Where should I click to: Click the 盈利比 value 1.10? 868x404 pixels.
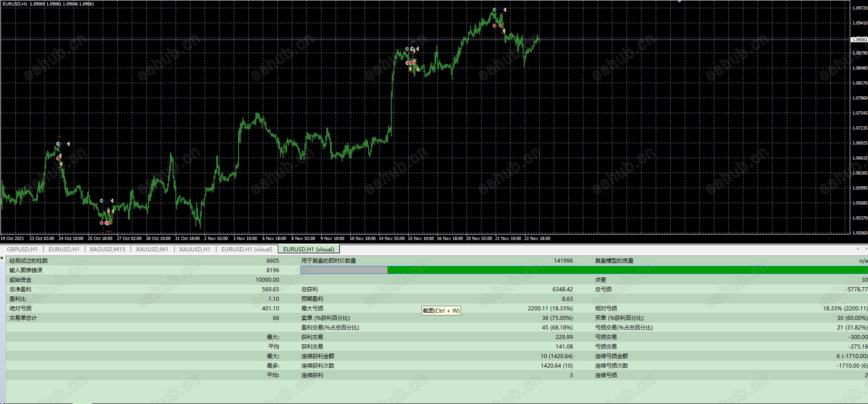[274, 299]
